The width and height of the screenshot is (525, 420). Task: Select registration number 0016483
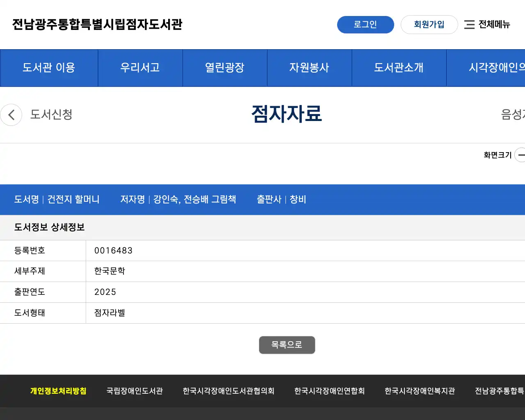(x=113, y=251)
